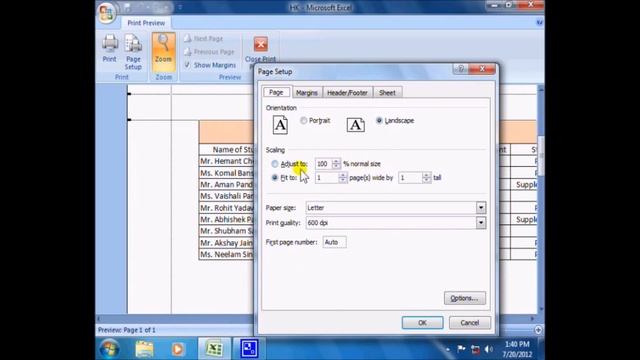Open the Windows Start menu
This screenshot has height=360, width=640.
coord(109,349)
